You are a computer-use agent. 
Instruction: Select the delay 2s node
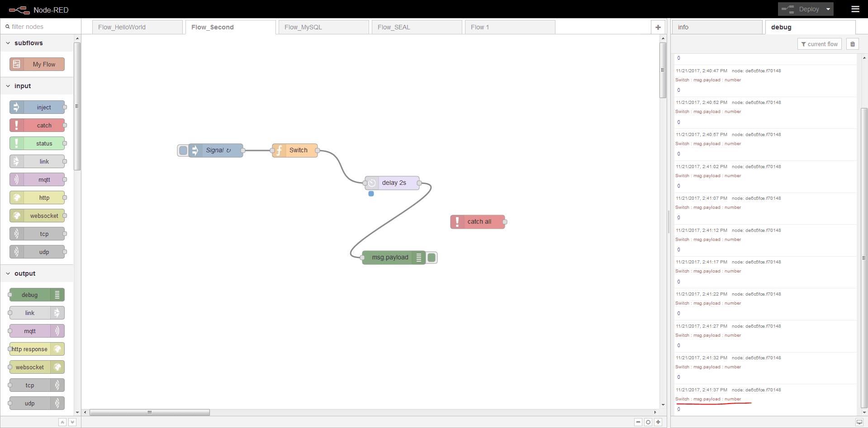394,183
